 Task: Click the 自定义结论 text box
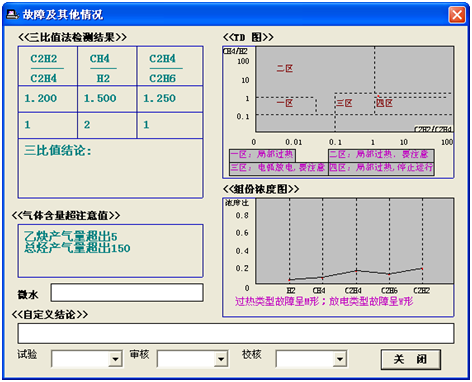pyautogui.click(x=236, y=333)
